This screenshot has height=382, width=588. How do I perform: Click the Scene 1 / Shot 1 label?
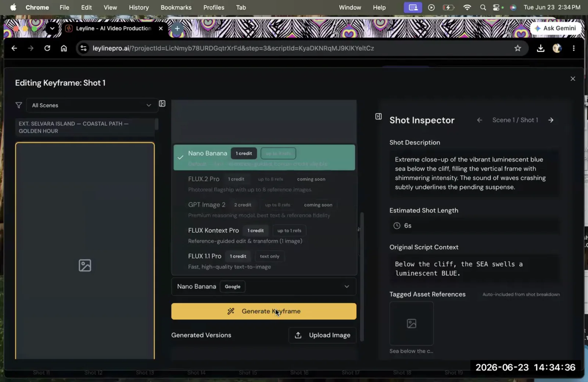pos(515,120)
